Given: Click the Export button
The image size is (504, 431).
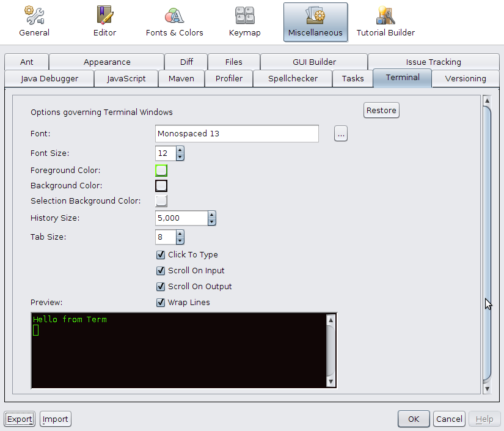Looking at the screenshot, I should tap(20, 419).
